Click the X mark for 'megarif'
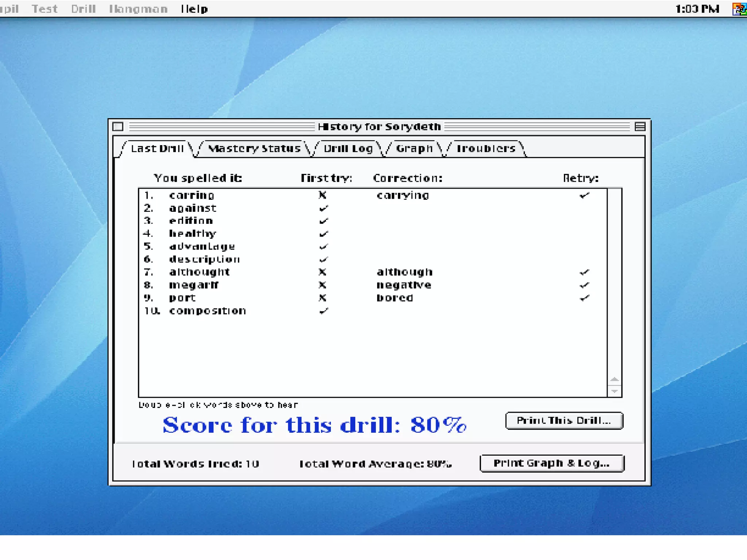 322,285
